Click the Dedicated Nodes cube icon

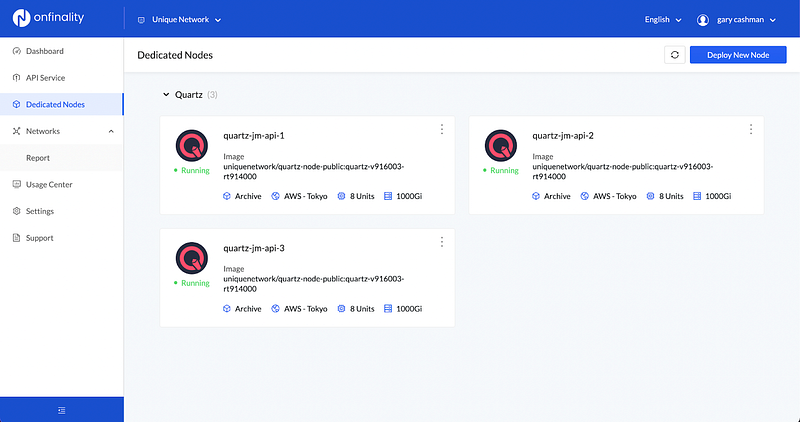point(16,104)
